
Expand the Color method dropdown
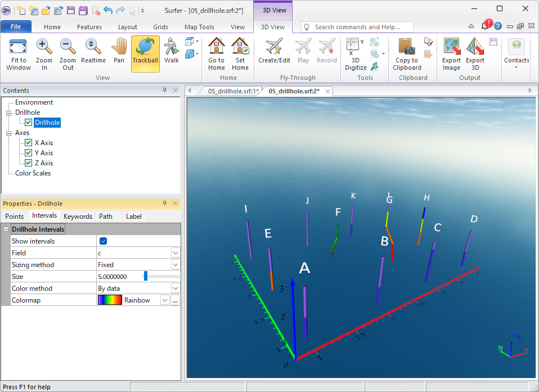click(x=176, y=289)
